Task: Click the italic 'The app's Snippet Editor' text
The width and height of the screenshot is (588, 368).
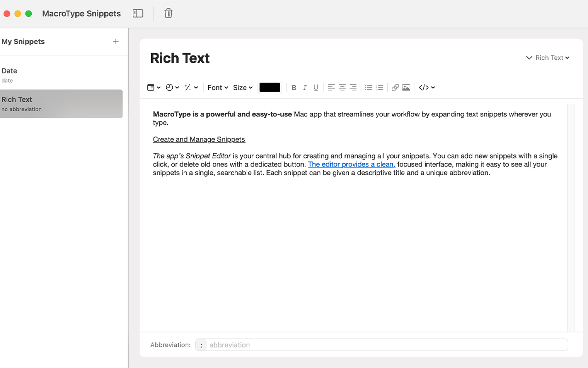Action: click(x=192, y=156)
